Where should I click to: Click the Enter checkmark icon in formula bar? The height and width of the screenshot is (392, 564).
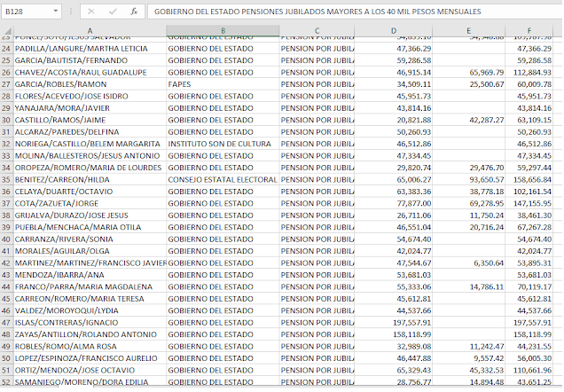pos(113,12)
